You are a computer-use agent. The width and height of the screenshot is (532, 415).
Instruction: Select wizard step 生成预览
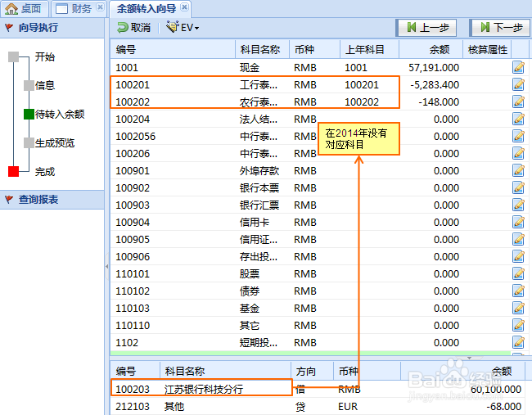coord(55,143)
